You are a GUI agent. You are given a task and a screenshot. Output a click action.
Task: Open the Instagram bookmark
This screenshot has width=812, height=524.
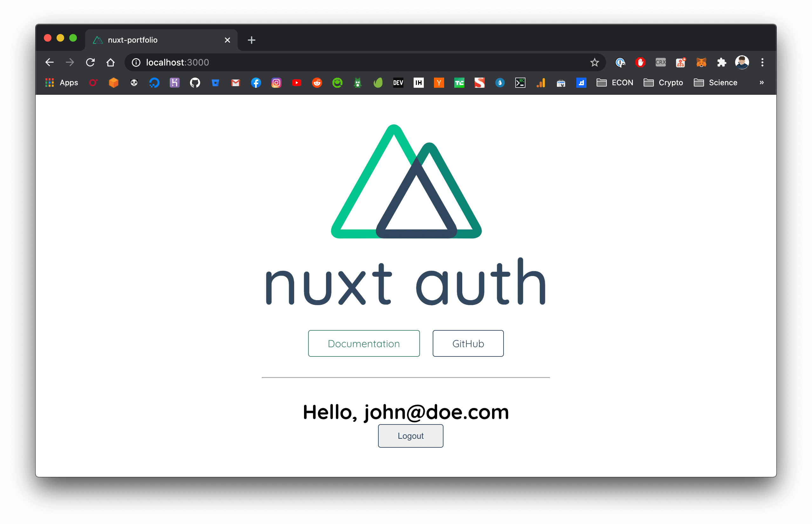tap(276, 82)
